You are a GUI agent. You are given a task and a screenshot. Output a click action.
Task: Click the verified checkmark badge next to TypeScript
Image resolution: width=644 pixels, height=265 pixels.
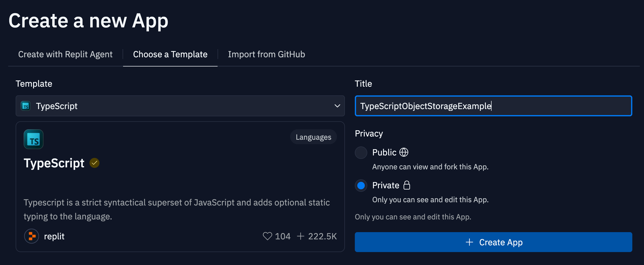pos(94,163)
